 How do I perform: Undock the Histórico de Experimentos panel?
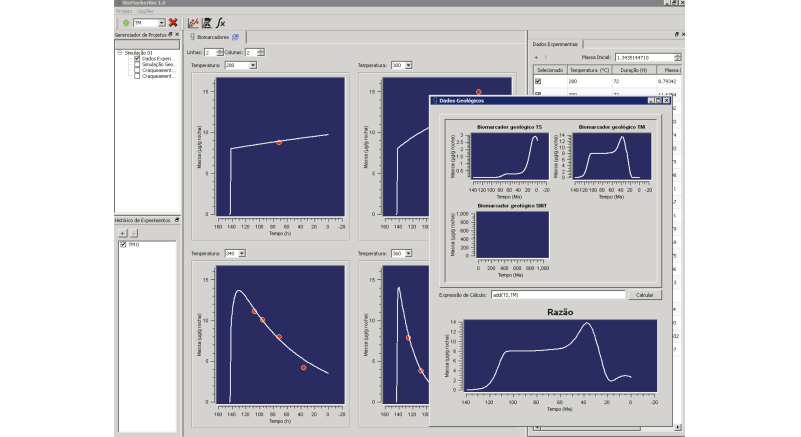[177, 220]
